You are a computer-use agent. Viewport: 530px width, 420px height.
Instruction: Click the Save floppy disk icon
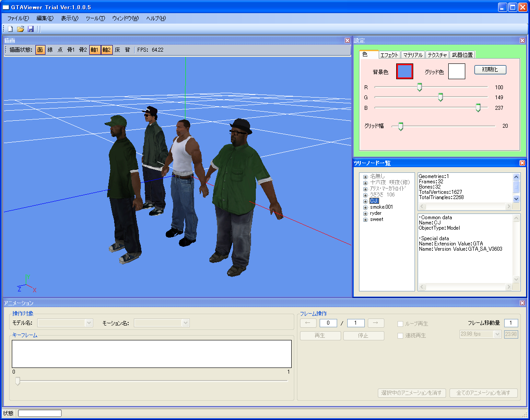pyautogui.click(x=31, y=29)
